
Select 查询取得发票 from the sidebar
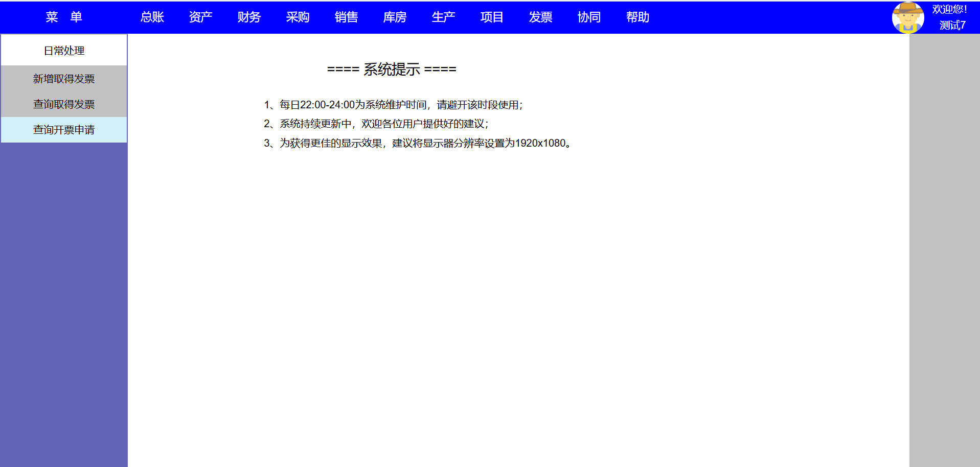pos(64,104)
